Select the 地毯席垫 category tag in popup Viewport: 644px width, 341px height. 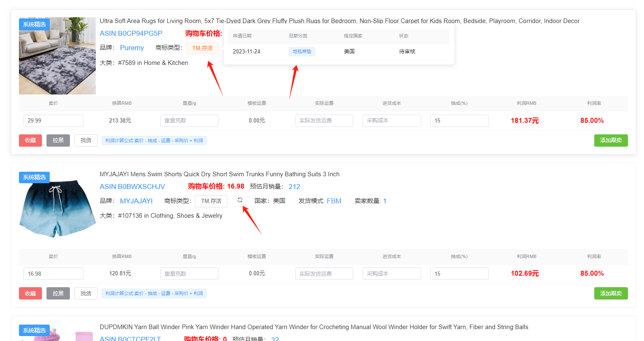301,51
